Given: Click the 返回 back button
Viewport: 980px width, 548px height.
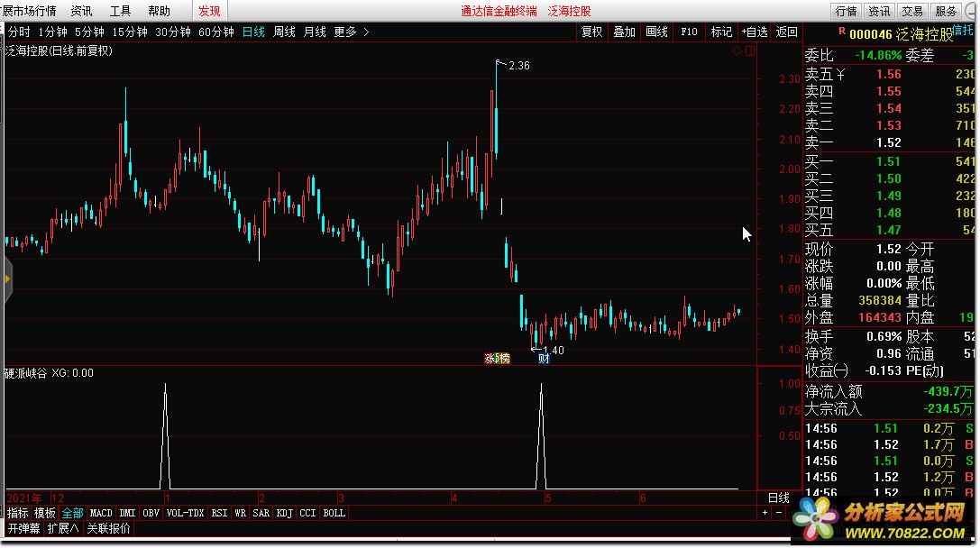Looking at the screenshot, I should click(786, 32).
